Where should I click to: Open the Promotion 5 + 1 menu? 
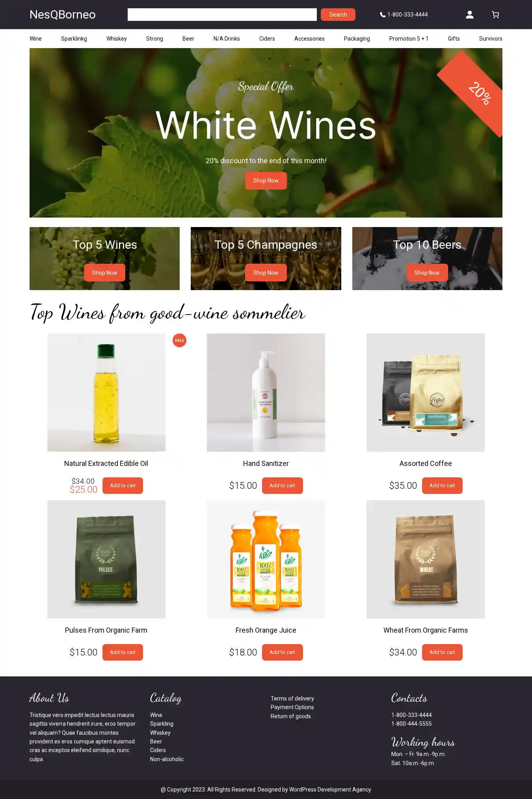pos(409,39)
